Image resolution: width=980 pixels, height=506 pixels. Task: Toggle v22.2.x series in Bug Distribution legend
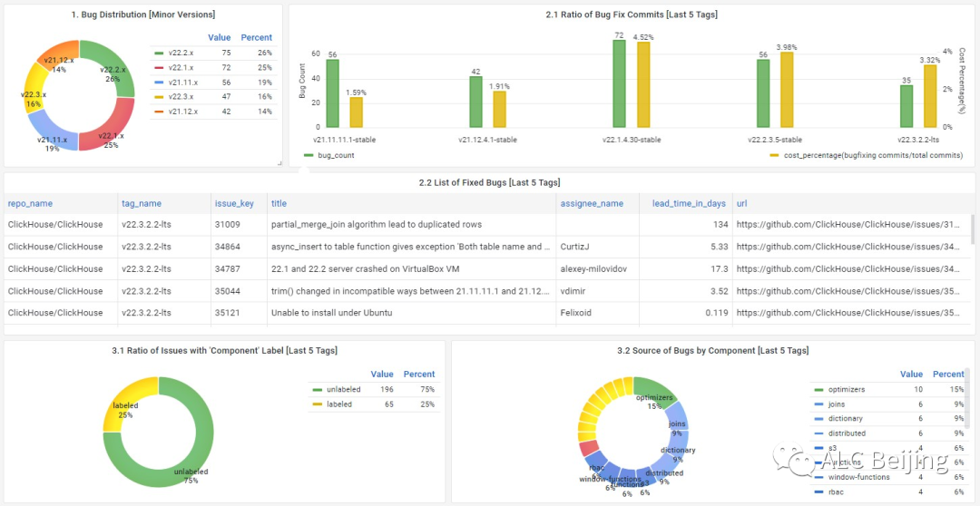pyautogui.click(x=181, y=54)
